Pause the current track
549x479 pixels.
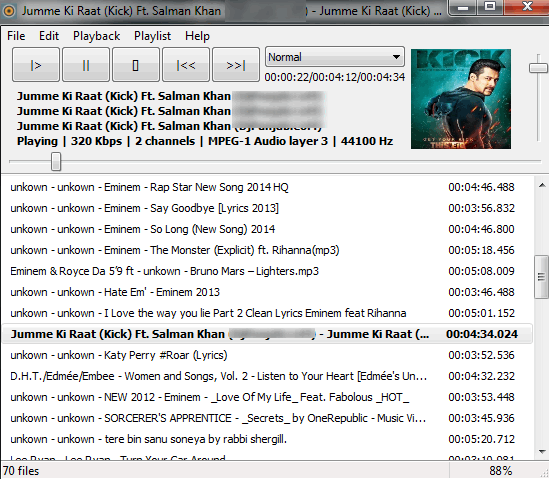86,65
